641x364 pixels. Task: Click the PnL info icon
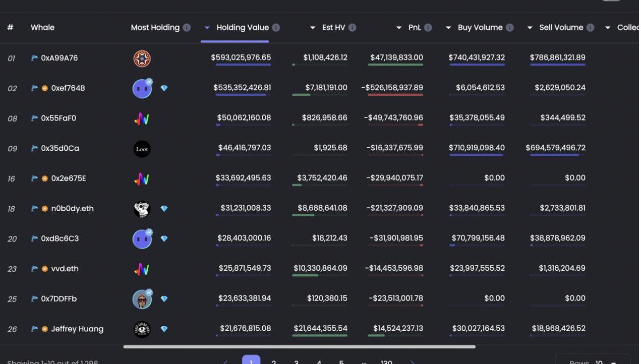(428, 28)
